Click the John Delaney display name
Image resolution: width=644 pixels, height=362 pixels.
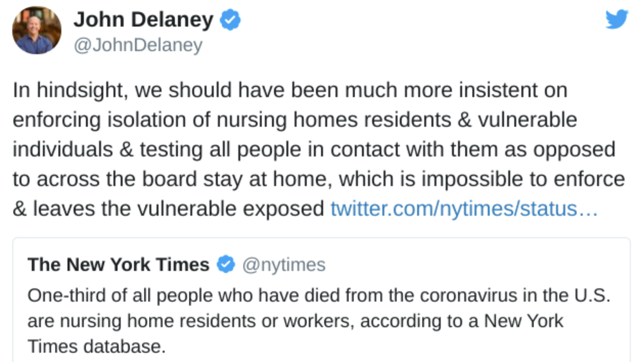coord(143,20)
